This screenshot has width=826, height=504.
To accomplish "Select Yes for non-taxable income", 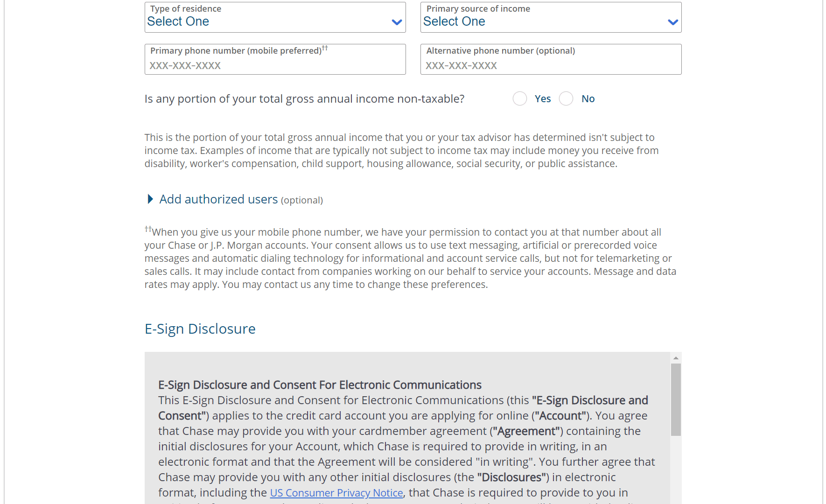I will 519,98.
